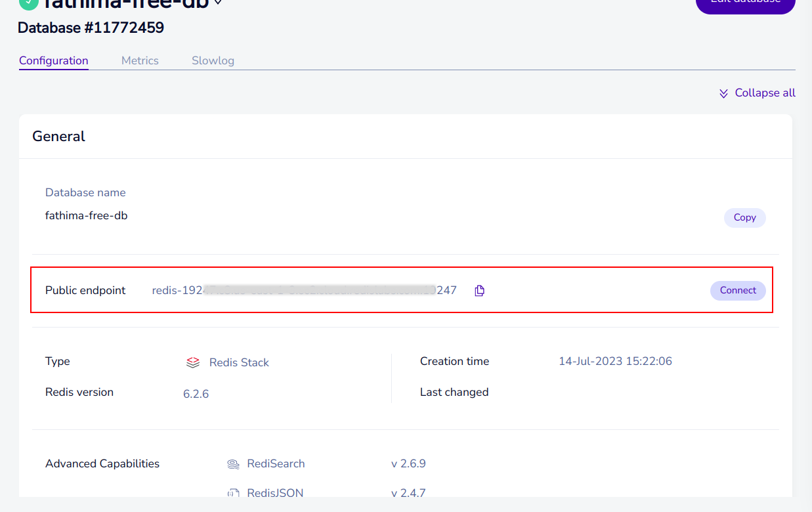Click the RedisJSON capability name
The width and height of the screenshot is (812, 512).
pyautogui.click(x=275, y=493)
